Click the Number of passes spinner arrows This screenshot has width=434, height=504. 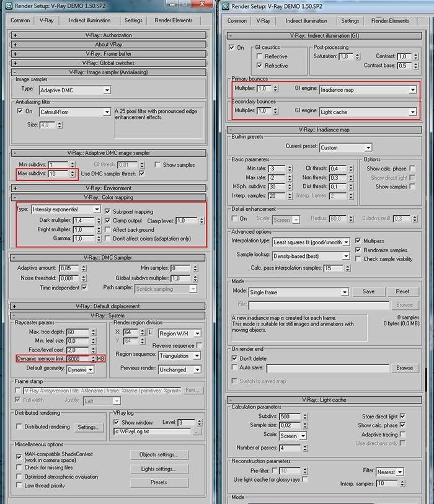click(x=305, y=448)
